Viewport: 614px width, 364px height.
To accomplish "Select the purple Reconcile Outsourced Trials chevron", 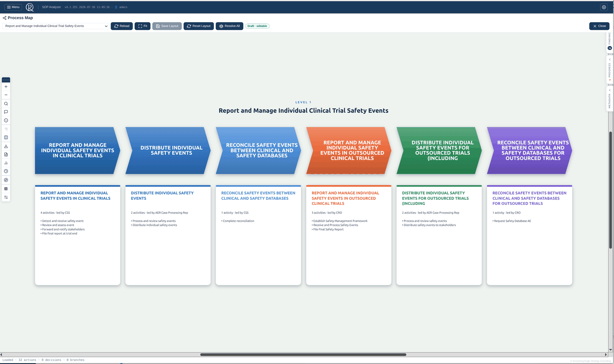I will pos(530,150).
